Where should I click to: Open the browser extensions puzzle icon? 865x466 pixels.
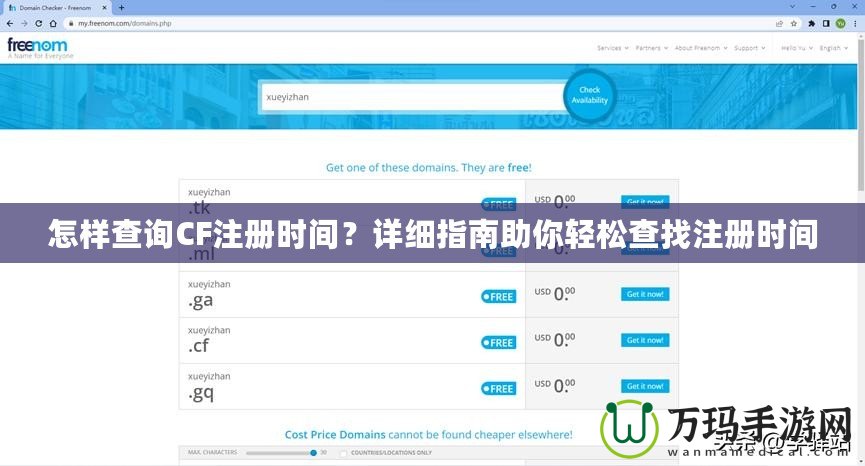(811, 24)
